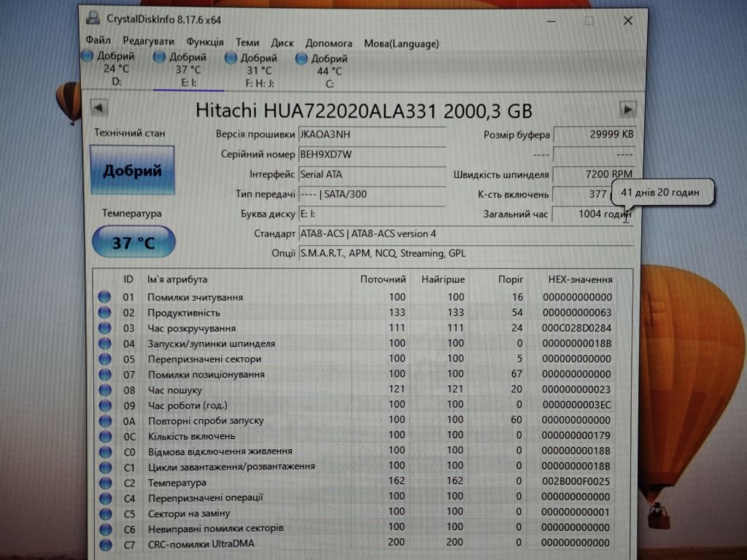Click status icon for attribute 07 Помилки позиціонування
Viewport: 747px width, 560px height.
pos(105,374)
